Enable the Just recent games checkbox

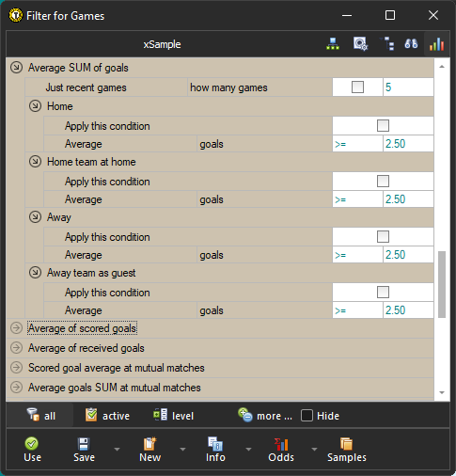tap(357, 87)
